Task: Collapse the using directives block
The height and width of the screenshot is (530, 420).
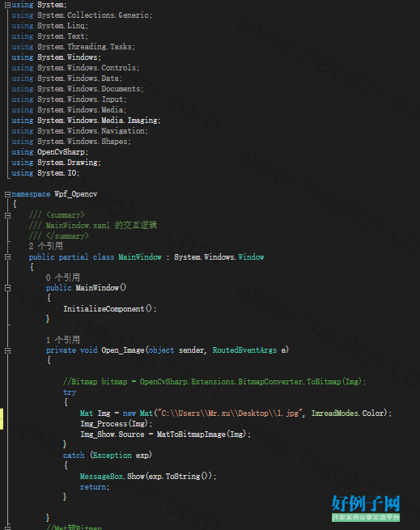Action: click(x=7, y=5)
